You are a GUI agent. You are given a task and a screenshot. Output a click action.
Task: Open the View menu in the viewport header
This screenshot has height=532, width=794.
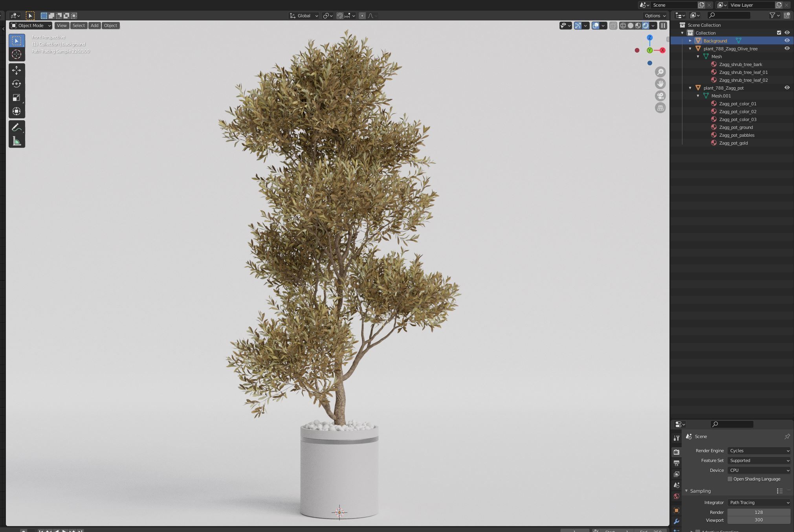tap(62, 25)
